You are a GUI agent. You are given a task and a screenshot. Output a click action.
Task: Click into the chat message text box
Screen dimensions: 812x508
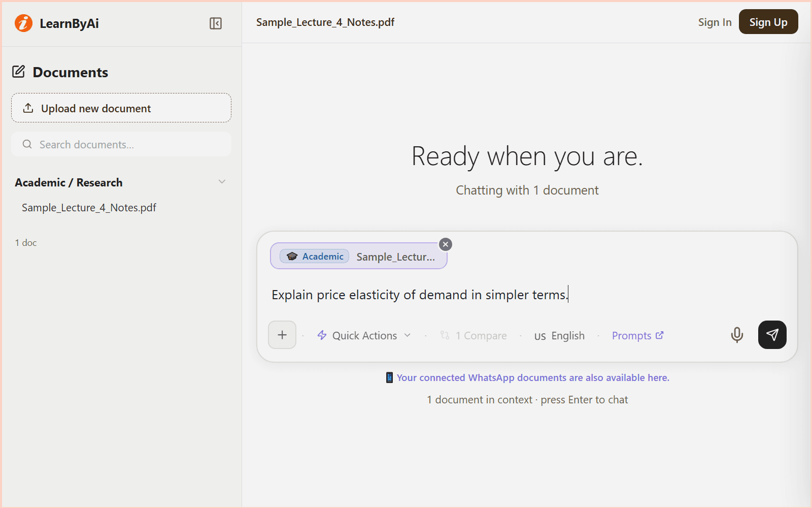click(x=527, y=295)
